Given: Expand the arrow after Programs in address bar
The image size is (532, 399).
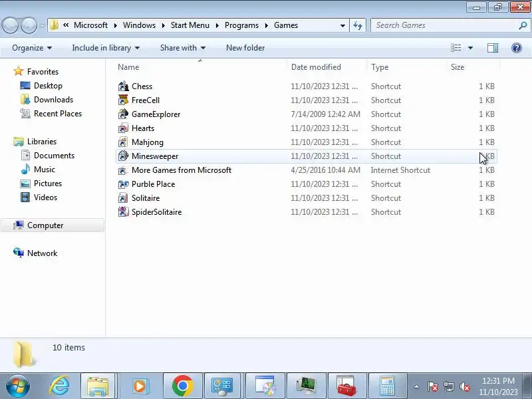Looking at the screenshot, I should (267, 25).
